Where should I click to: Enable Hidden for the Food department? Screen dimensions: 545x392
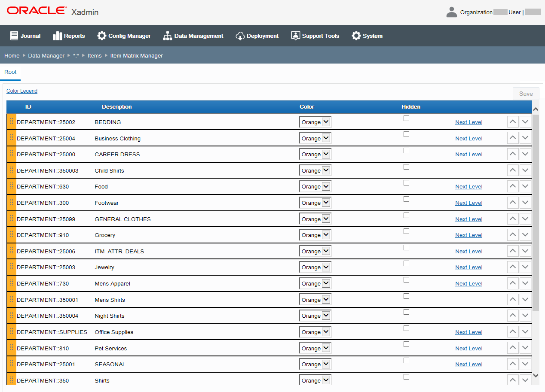coord(406,182)
